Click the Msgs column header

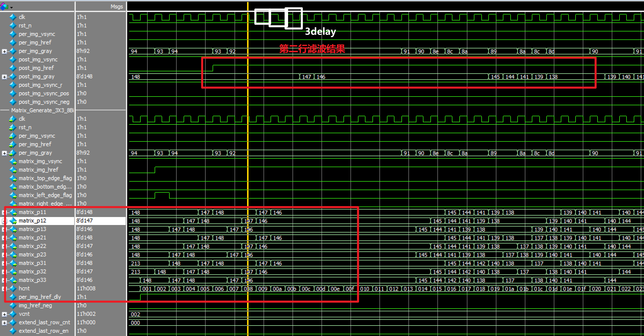tap(117, 7)
